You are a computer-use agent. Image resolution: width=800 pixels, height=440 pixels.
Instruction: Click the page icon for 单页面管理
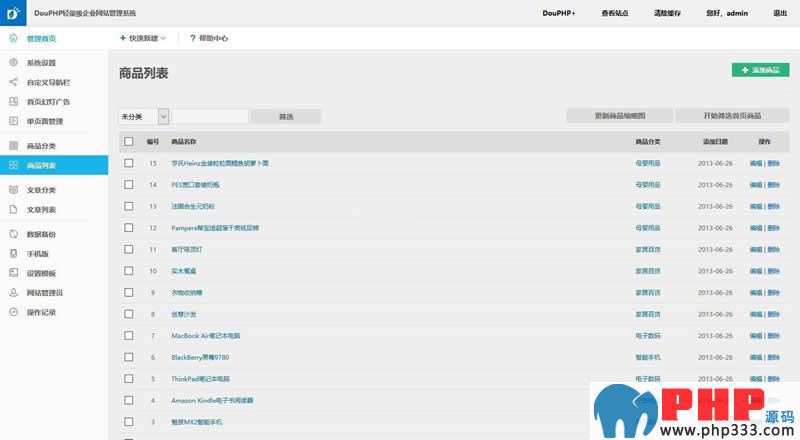pos(14,121)
